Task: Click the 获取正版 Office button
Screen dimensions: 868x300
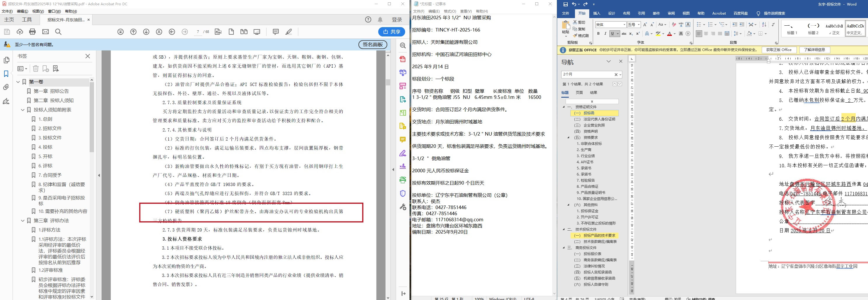Action: point(779,50)
